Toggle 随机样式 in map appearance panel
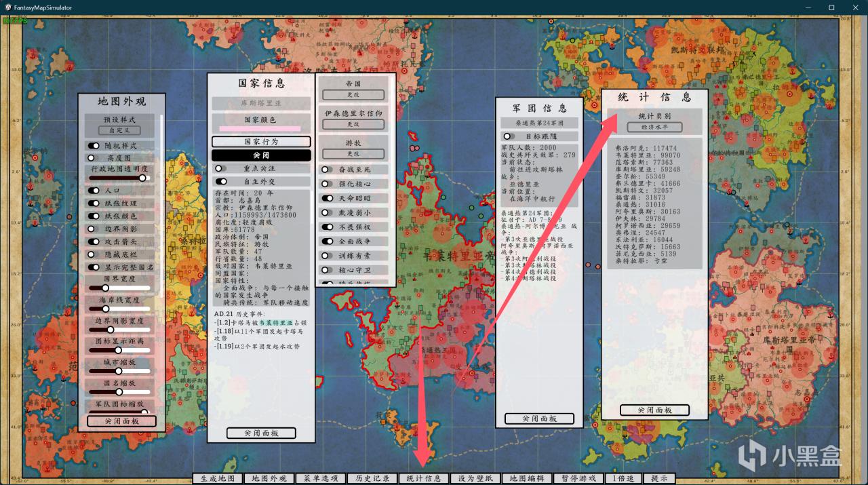 (94, 146)
